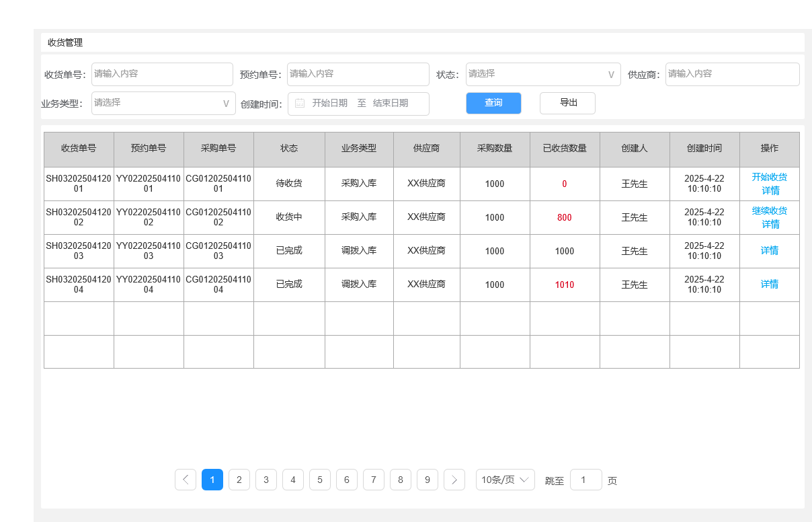812x522 pixels.
Task: Go to next page arrow
Action: (x=454, y=480)
